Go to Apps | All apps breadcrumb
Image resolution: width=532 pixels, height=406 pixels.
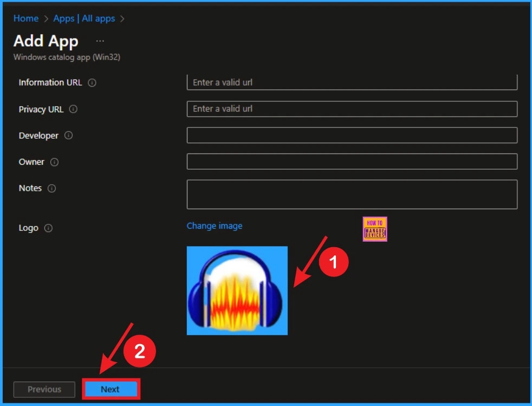pos(84,18)
